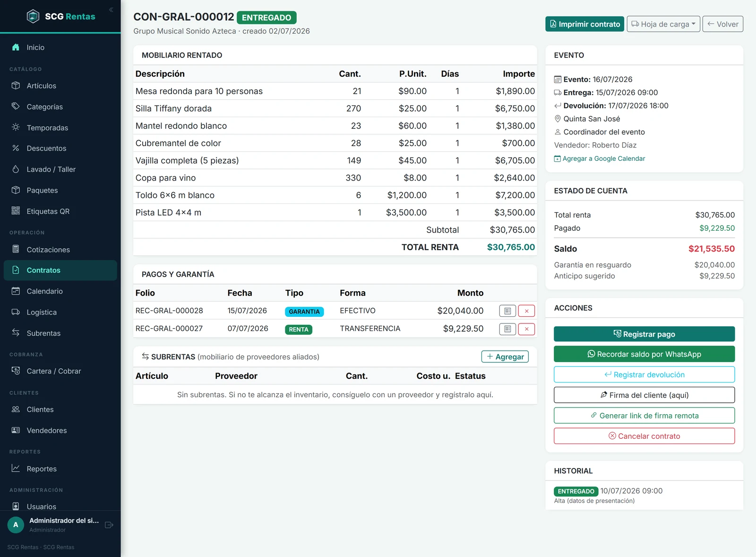Open Artículos in the sidebar
The width and height of the screenshot is (756, 557).
click(60, 86)
